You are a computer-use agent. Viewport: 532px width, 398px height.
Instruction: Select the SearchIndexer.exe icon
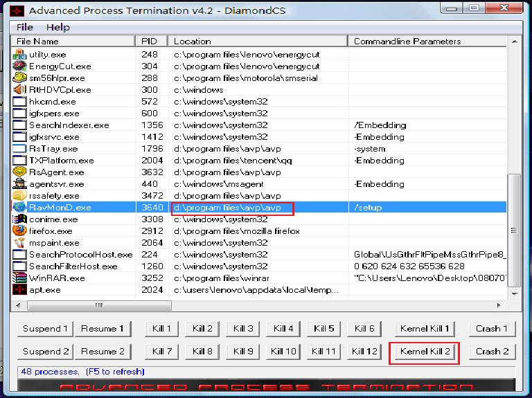pos(19,125)
